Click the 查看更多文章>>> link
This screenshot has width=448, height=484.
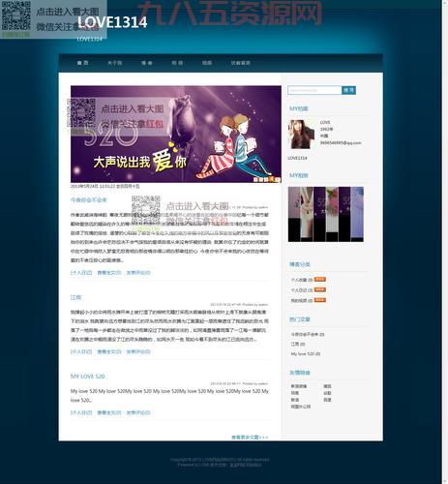(x=250, y=438)
